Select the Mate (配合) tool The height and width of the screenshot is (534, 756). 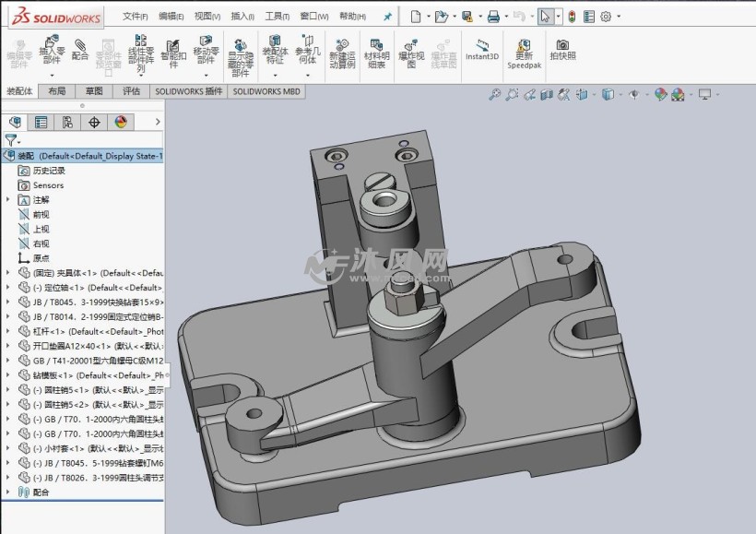[x=80, y=50]
